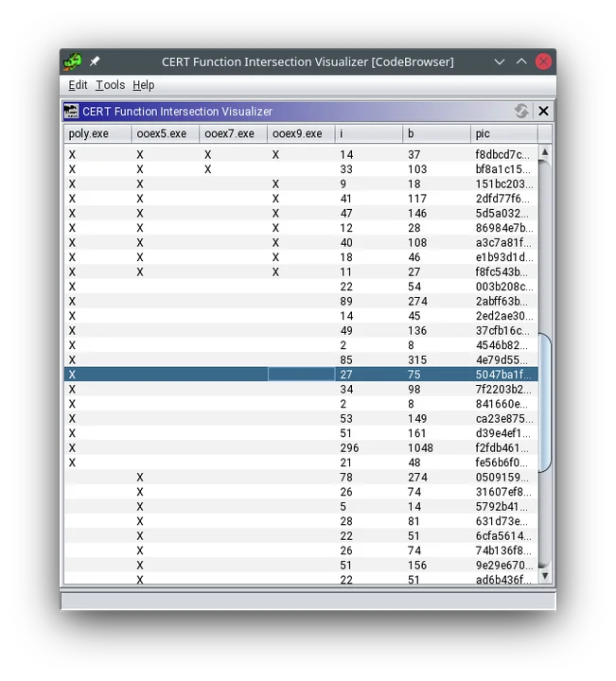Click hash cell 9e29e670...
The image size is (616, 681).
[504, 566]
